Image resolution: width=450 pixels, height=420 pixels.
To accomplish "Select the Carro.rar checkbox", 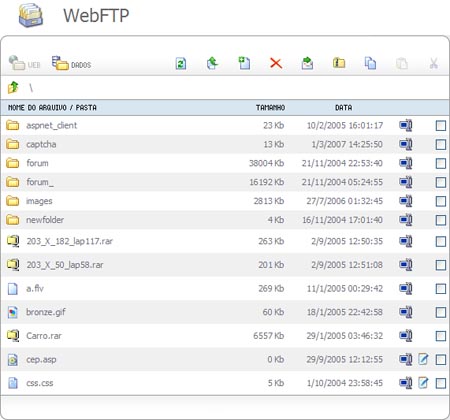I will pos(441,336).
